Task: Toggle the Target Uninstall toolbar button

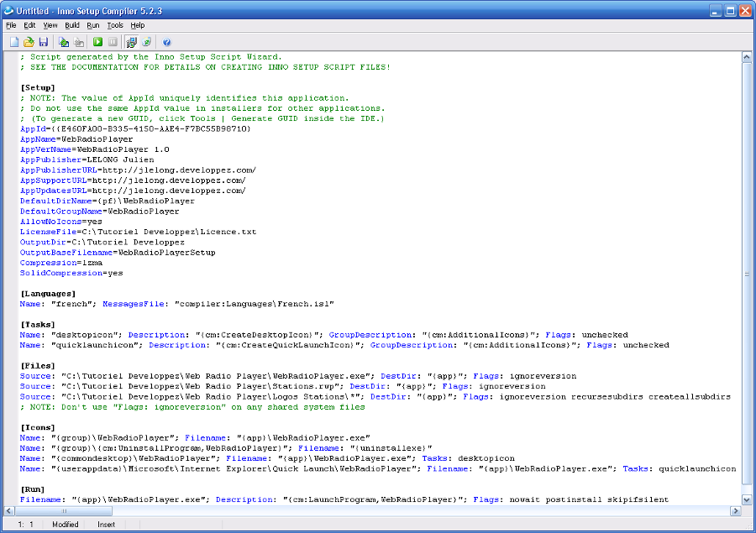Action: (x=146, y=42)
